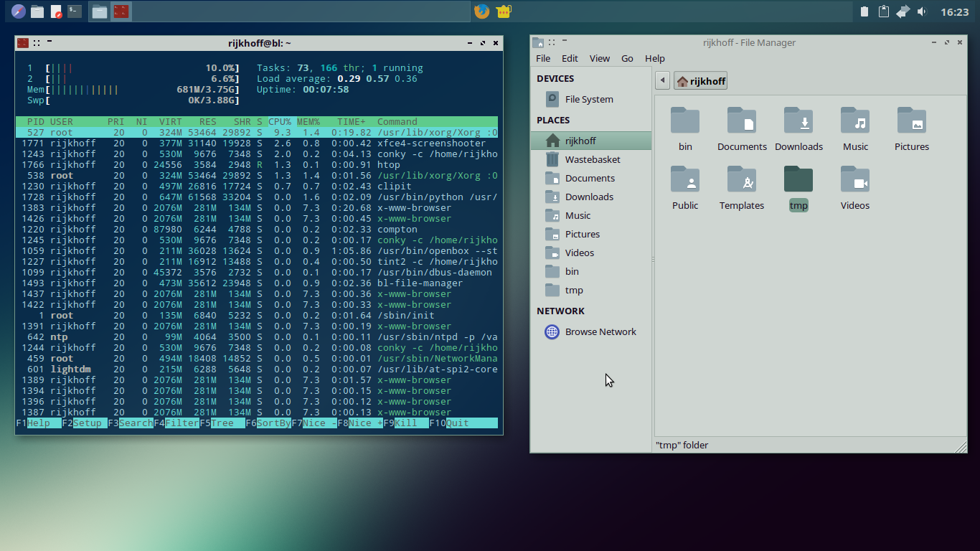
Task: Launch the web browser compass icon in the panel
Action: click(19, 11)
